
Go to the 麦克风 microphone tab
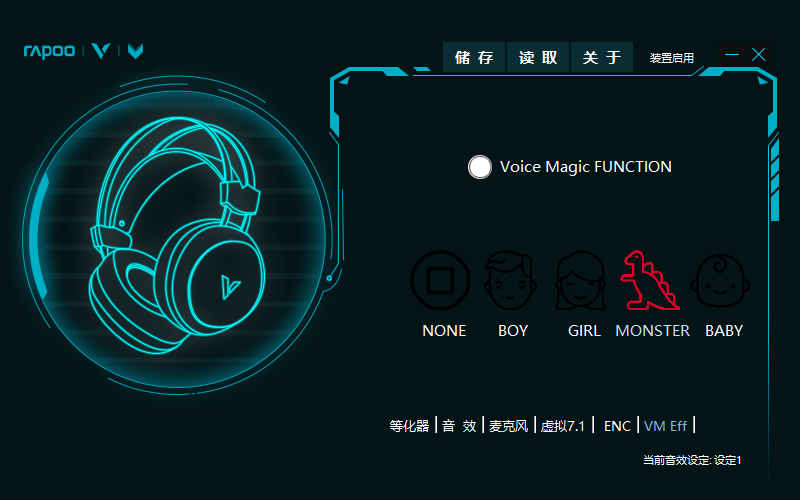(x=508, y=426)
